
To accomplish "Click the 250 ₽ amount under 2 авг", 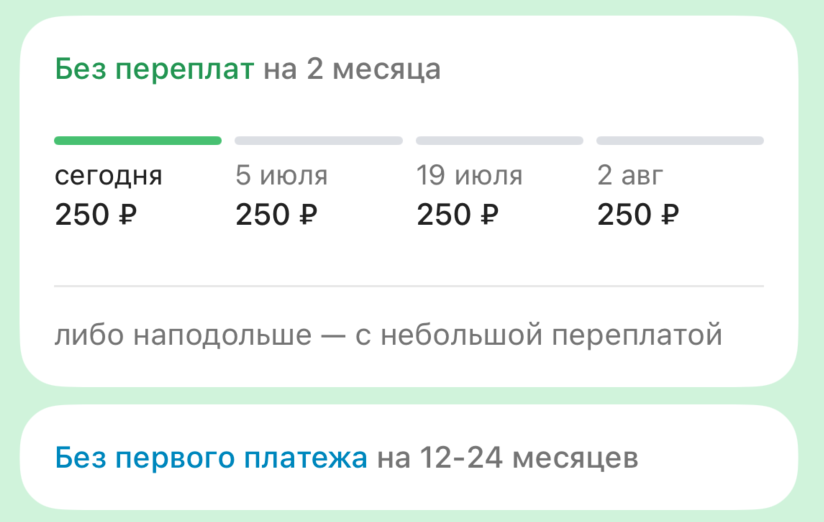I will [639, 215].
